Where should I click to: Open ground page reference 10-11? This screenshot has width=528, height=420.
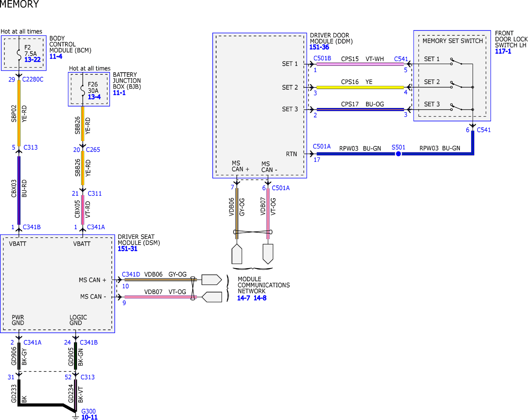coord(89,417)
